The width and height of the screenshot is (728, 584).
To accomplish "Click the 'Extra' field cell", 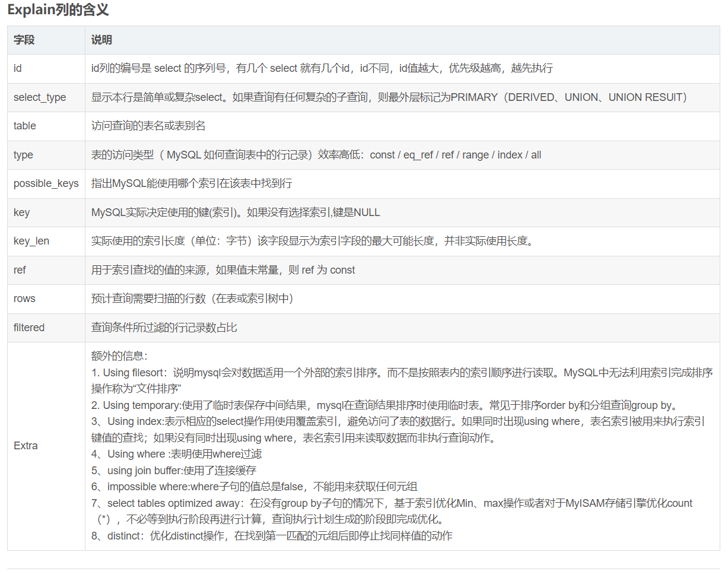I will (46, 446).
